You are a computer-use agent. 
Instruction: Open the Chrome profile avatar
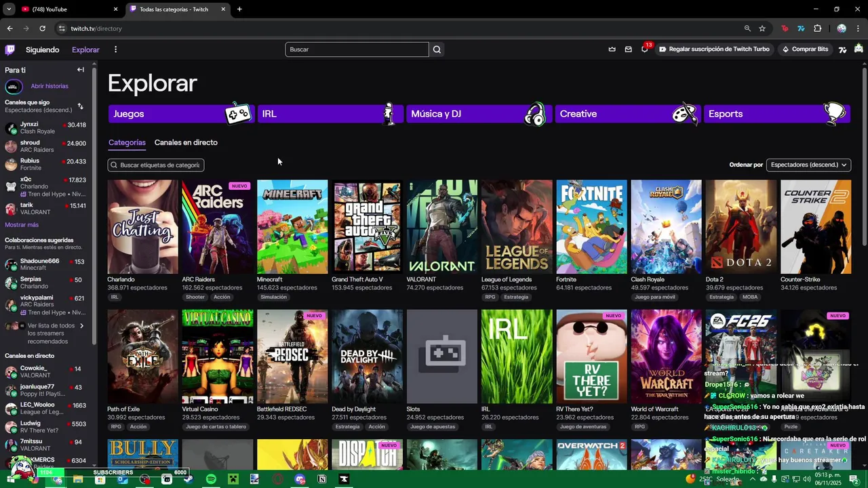[x=842, y=28]
